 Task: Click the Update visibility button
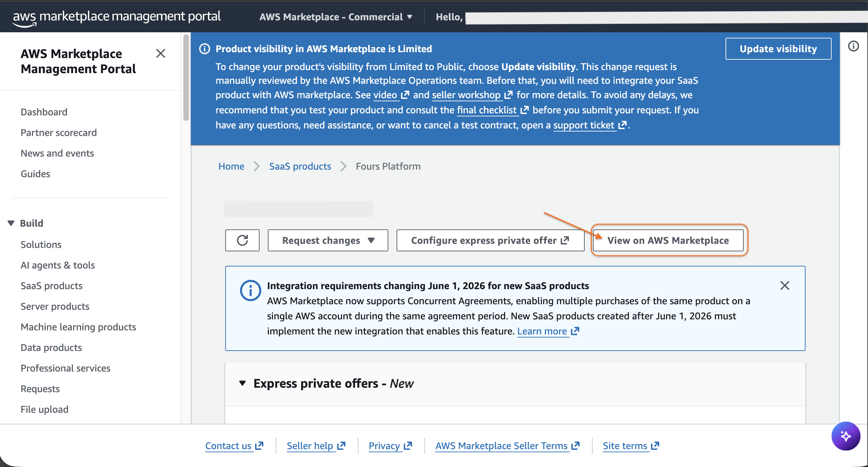(778, 49)
